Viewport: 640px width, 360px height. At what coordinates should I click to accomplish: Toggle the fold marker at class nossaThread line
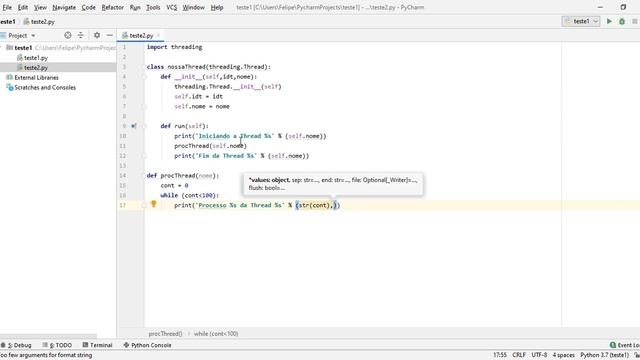click(144, 67)
